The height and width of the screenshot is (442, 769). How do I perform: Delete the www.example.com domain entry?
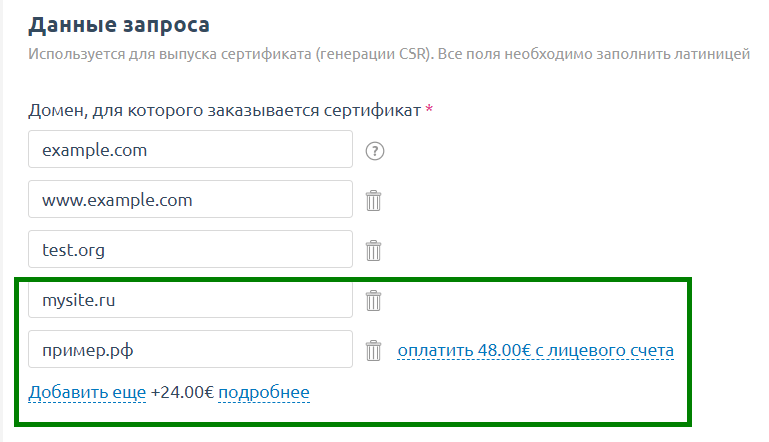(373, 201)
